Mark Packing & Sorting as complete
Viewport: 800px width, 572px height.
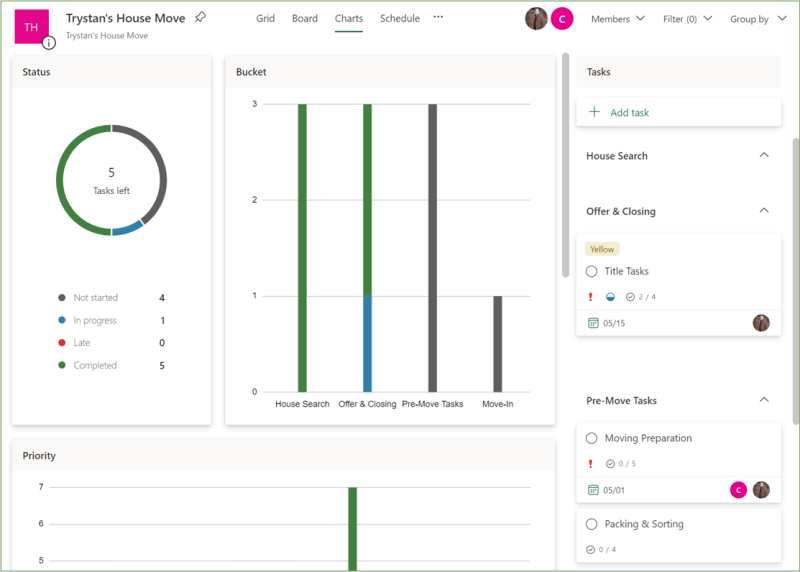591,524
